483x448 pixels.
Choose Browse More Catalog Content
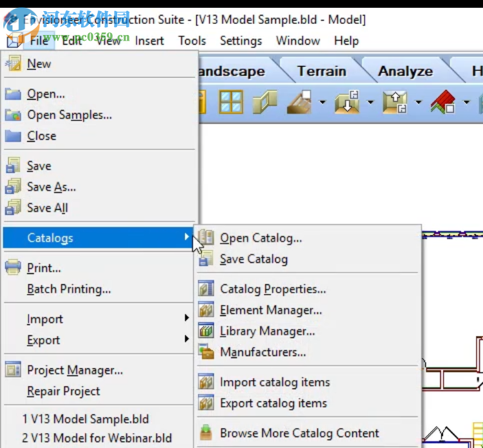[x=309, y=432]
